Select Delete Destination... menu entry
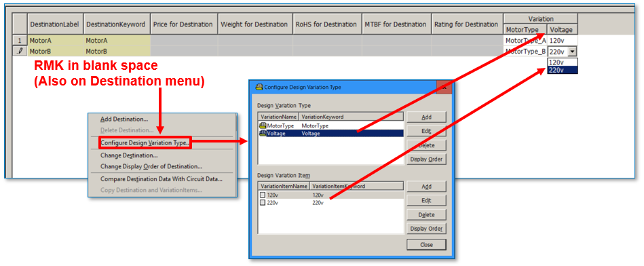Image resolution: width=644 pixels, height=266 pixels. click(x=127, y=130)
